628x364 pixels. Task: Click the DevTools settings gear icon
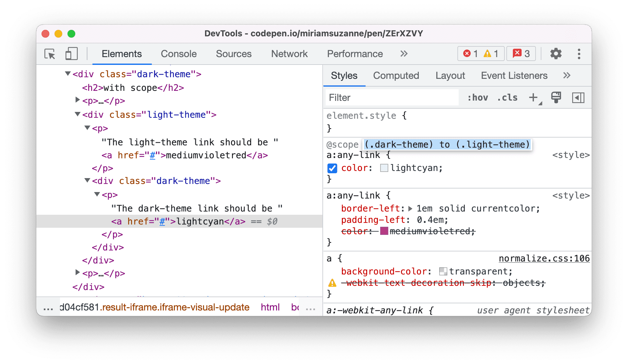pyautogui.click(x=556, y=54)
